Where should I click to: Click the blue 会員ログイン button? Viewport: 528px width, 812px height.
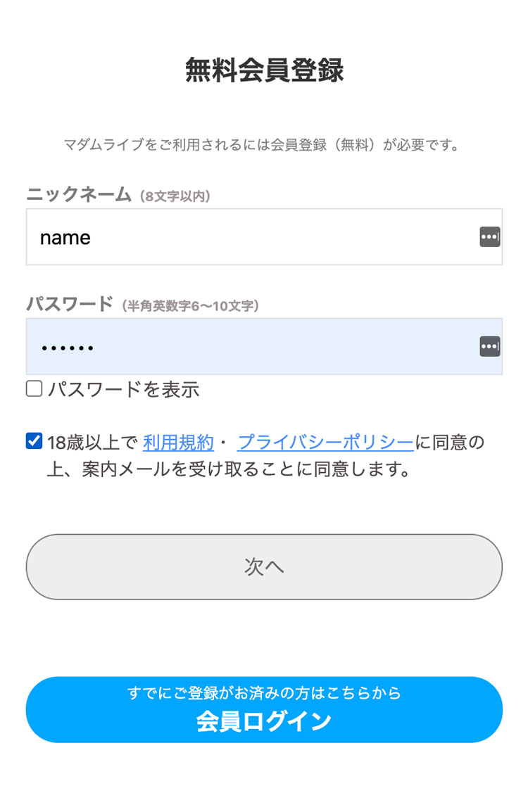[x=264, y=709]
